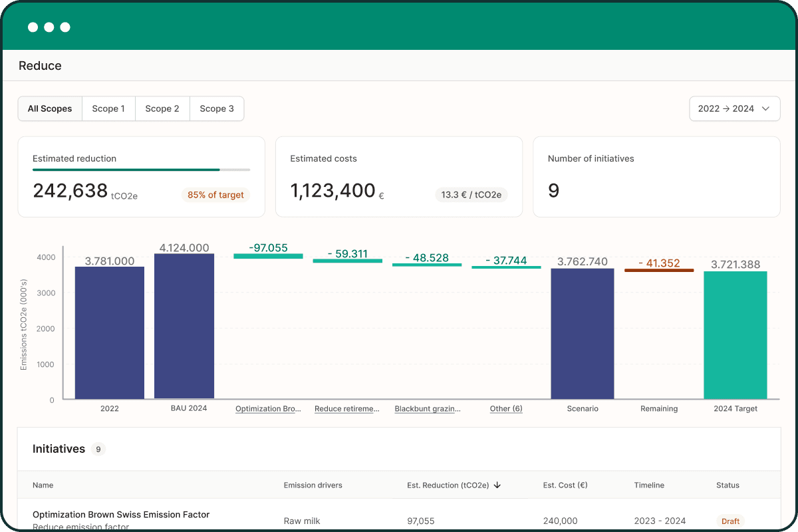Viewport: 798px width, 532px height.
Task: Click the third window dot in the title bar
Action: pyautogui.click(x=65, y=27)
